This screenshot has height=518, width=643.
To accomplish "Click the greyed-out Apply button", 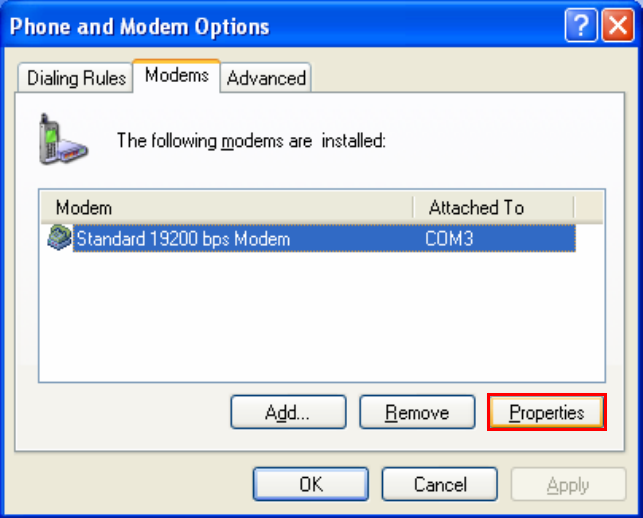I will (568, 484).
